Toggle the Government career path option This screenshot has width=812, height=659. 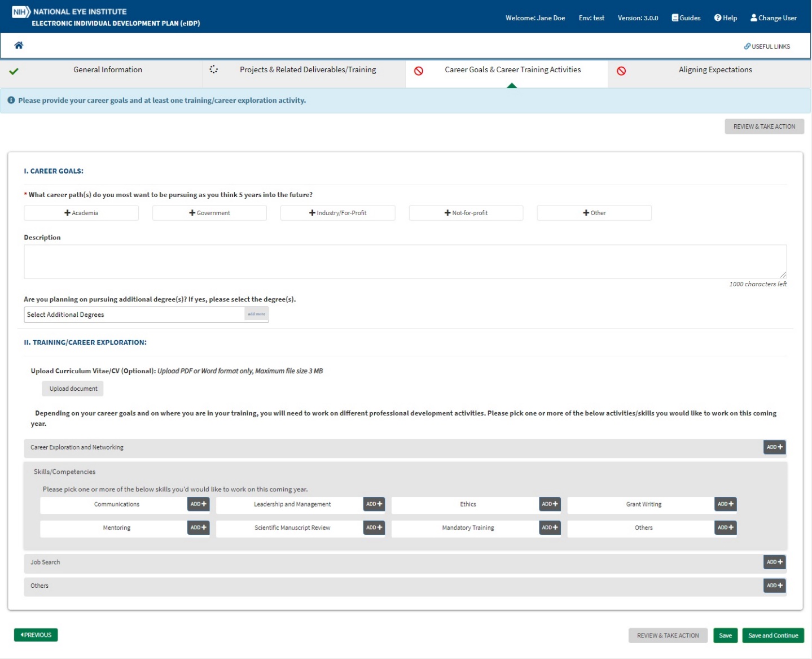click(x=209, y=213)
